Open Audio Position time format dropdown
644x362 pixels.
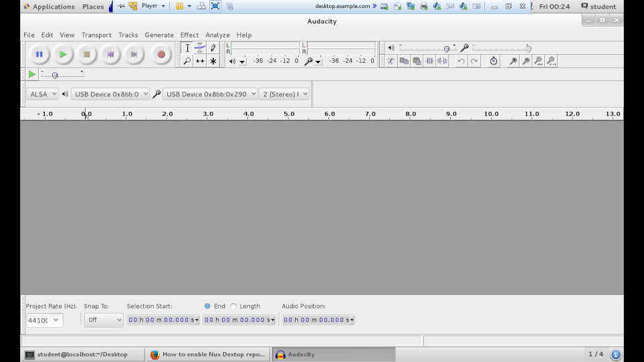click(x=352, y=320)
